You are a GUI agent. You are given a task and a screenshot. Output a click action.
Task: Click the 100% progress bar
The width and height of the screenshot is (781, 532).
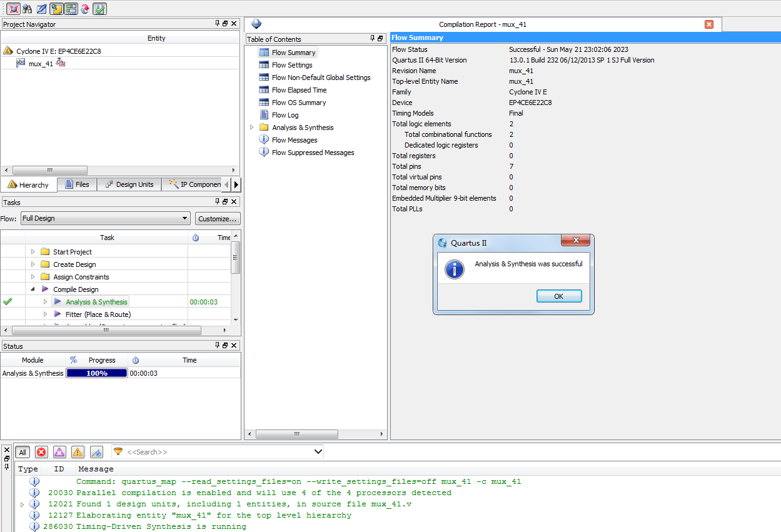coord(97,373)
